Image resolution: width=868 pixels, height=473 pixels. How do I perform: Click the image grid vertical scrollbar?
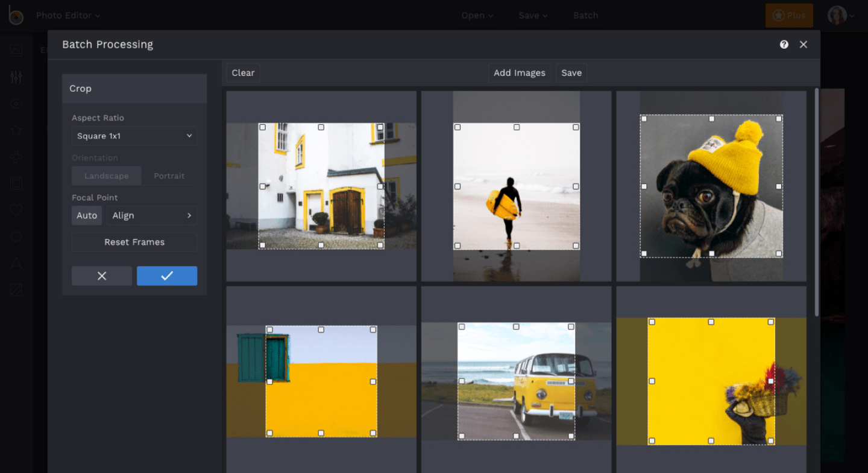817,202
